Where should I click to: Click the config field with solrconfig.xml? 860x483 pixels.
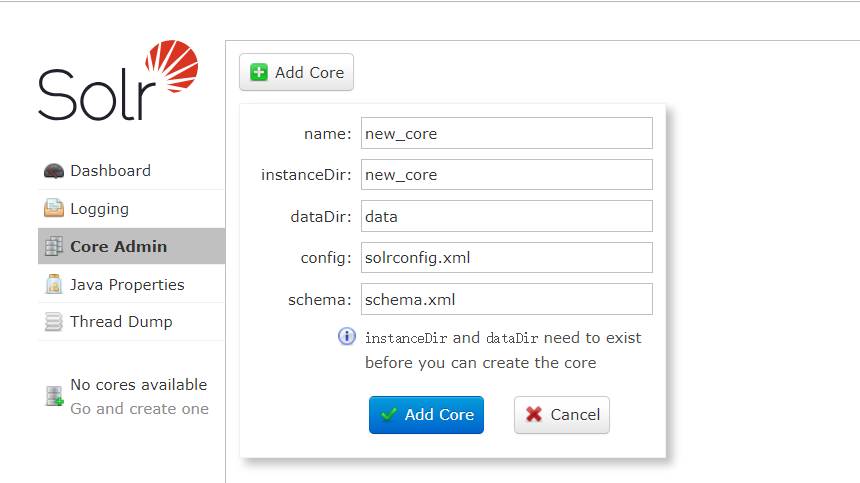click(506, 257)
